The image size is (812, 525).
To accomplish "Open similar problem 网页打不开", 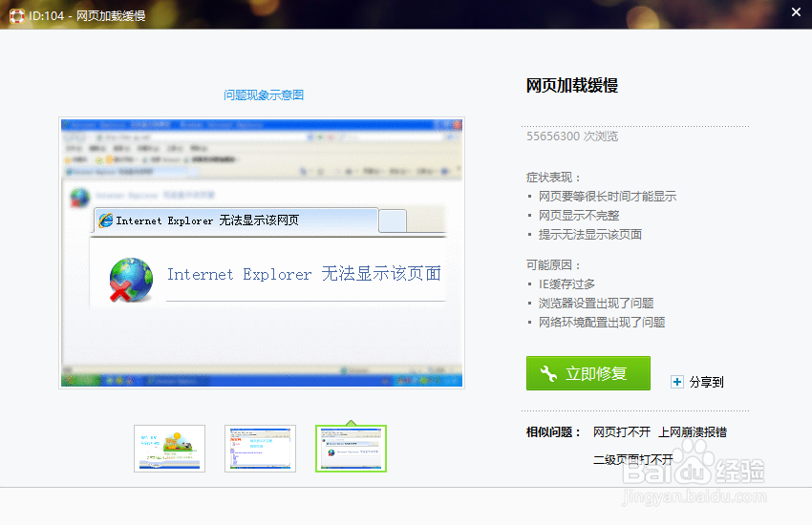I will tap(622, 431).
